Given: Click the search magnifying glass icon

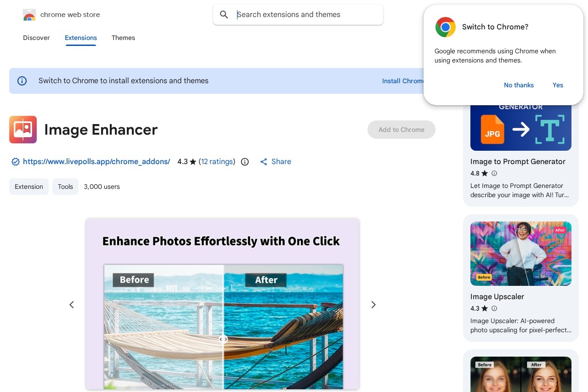Looking at the screenshot, I should point(224,15).
